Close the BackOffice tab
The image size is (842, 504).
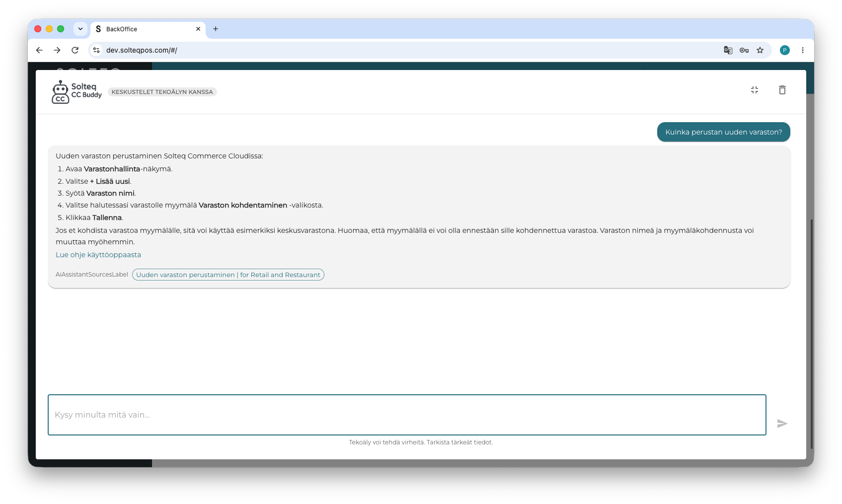click(198, 29)
